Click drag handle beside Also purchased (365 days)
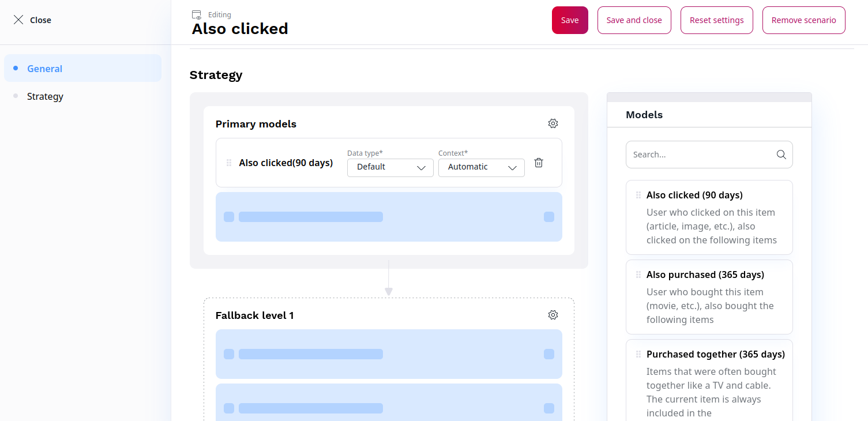Viewport: 868px width, 421px height. [638, 275]
